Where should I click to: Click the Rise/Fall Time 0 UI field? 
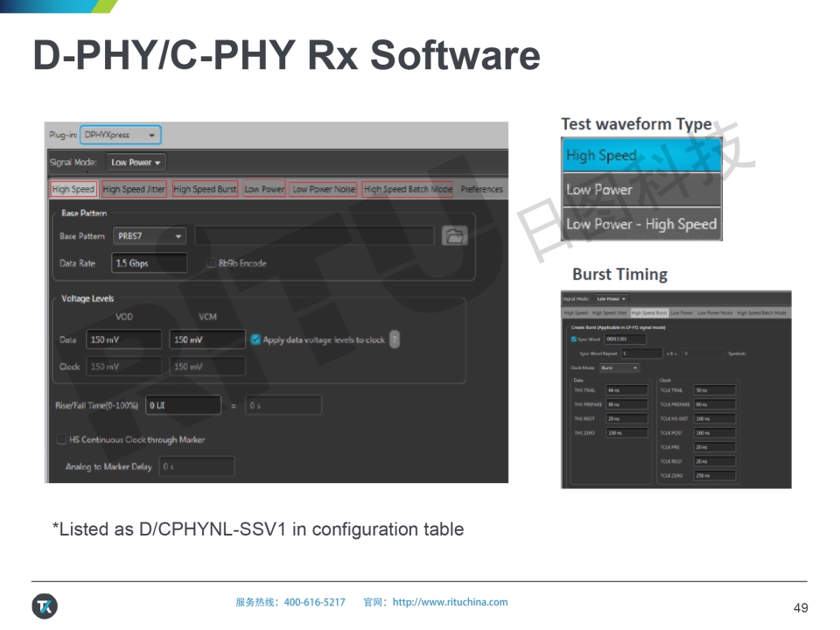click(183, 405)
